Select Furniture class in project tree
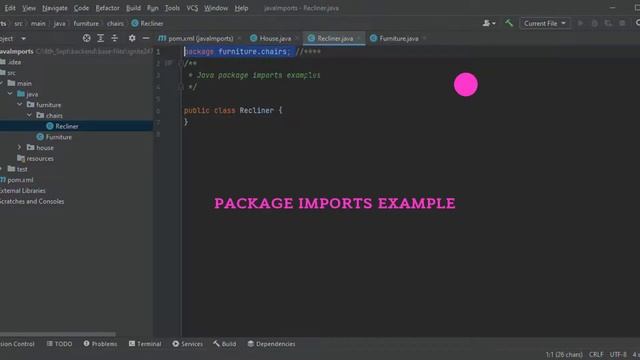Screen dimensions: 640x360 58,137
